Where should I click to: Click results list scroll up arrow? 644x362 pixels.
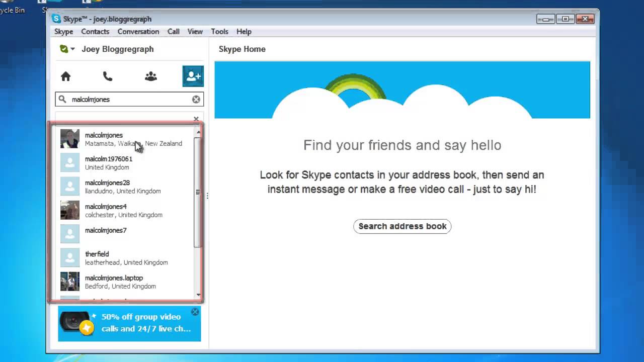[198, 132]
